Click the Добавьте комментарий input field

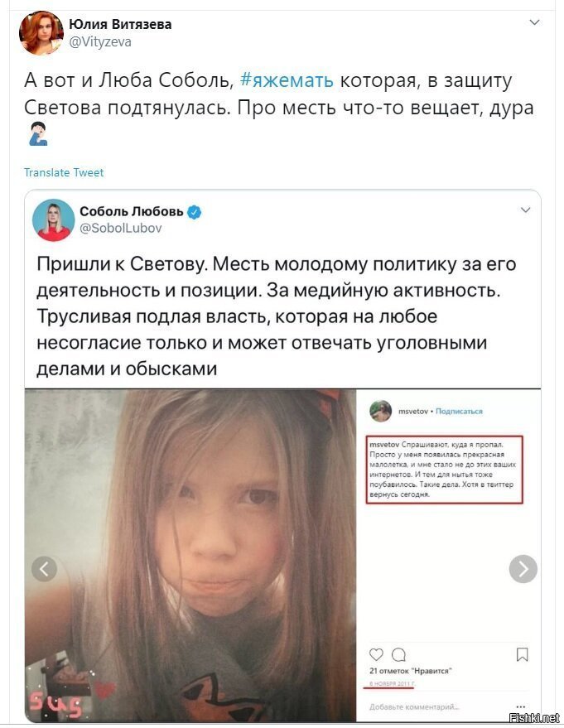pos(414,706)
